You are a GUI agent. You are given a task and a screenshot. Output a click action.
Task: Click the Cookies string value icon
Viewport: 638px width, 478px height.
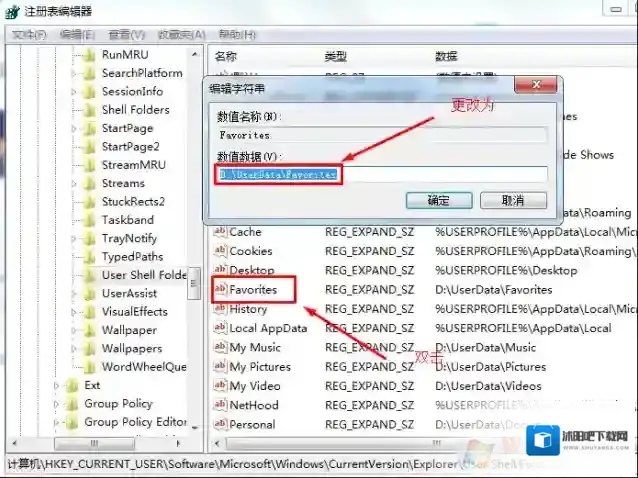coord(220,251)
